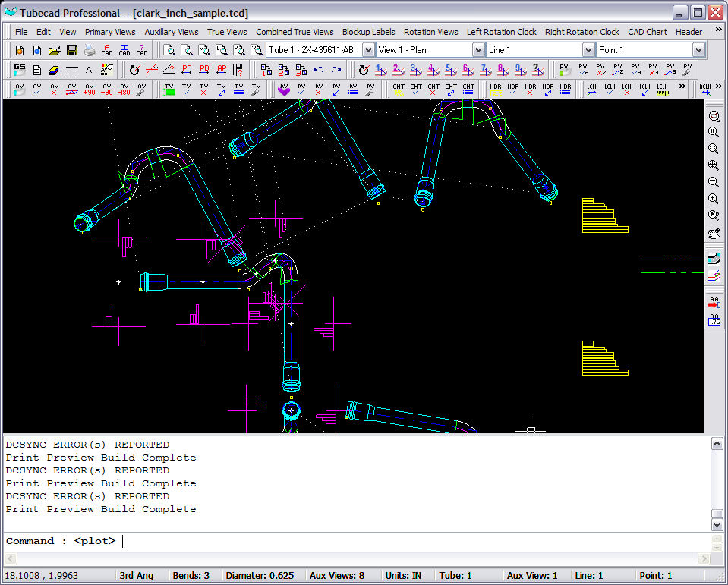Toggle the yellow HDR header icon
This screenshot has width=728, height=585.
pos(495,90)
